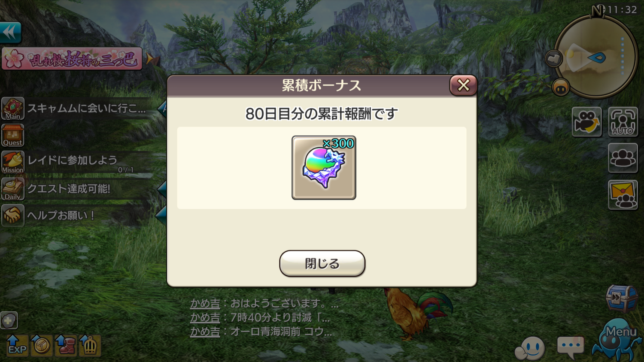Viewport: 644px width, 362px height.
Task: Open the Daily quest icon
Action: [13, 189]
